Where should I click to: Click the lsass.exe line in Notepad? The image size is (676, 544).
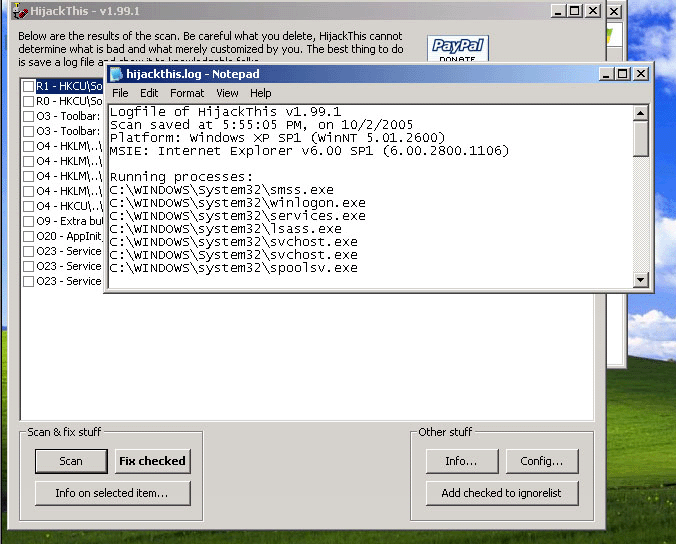(x=225, y=228)
